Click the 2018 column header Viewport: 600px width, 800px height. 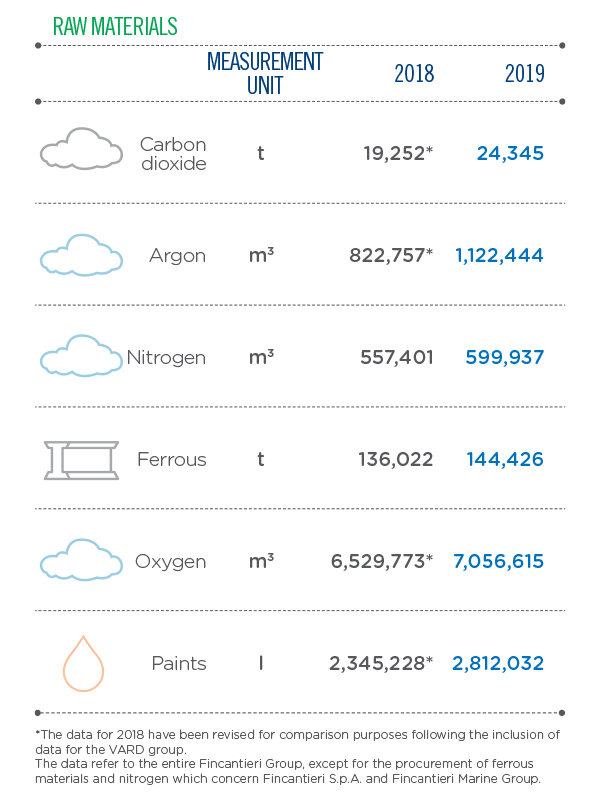click(414, 73)
